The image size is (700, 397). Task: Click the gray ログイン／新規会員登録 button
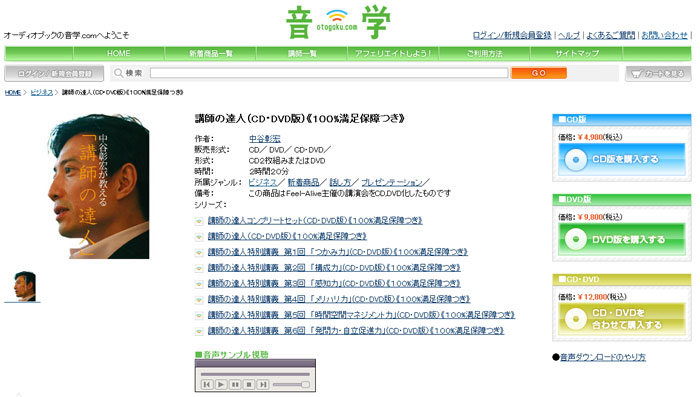click(54, 73)
